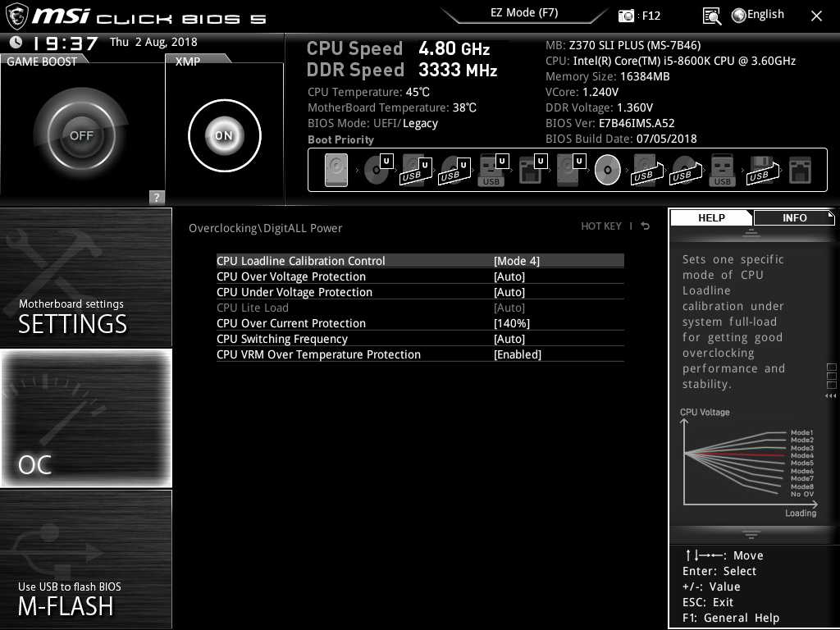
Task: Switch to the INFO tab
Action: coord(794,217)
